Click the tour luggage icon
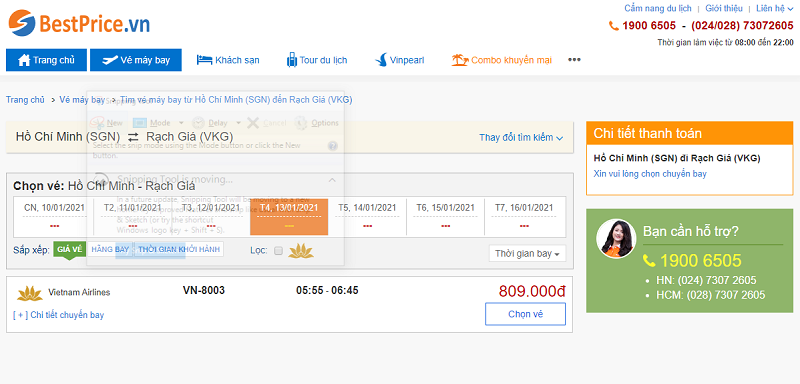The height and width of the screenshot is (384, 800). [x=292, y=60]
